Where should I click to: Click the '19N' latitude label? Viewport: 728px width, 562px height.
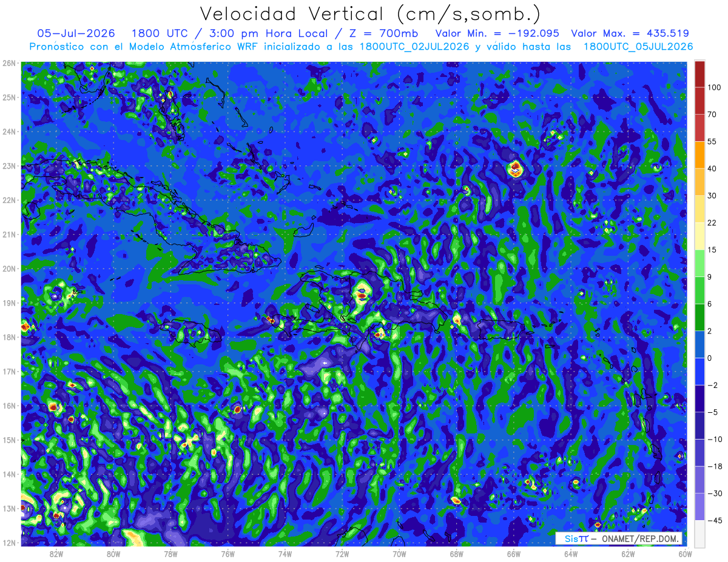pyautogui.click(x=9, y=303)
